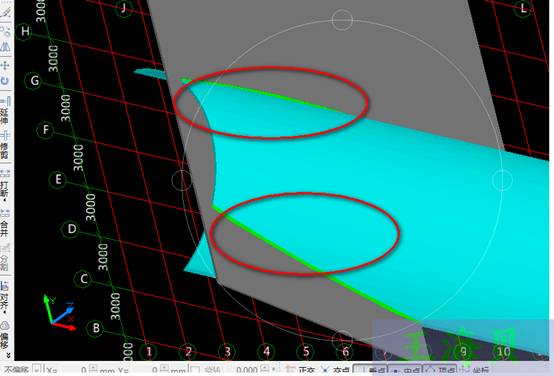Activate the rotate tool with the circular arrow
The image size is (554, 376).
coord(5,81)
